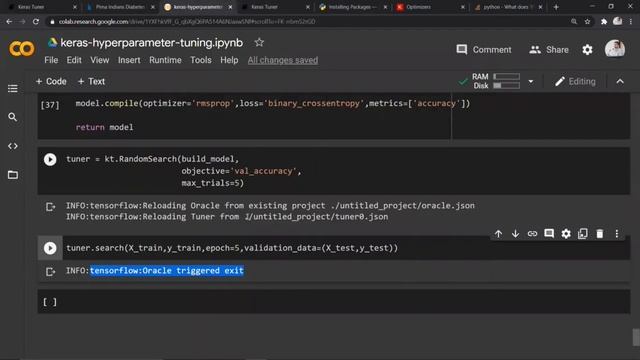This screenshot has height=360, width=640.
Task: Click the browser address bar URL
Action: click(x=187, y=22)
